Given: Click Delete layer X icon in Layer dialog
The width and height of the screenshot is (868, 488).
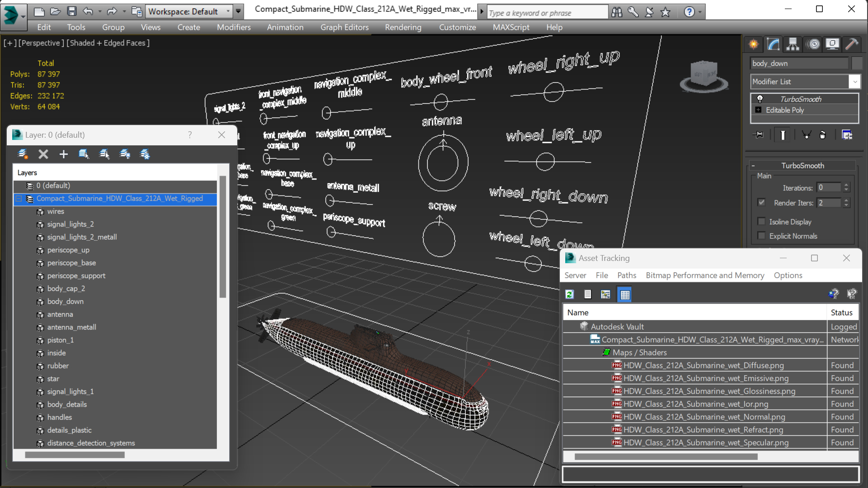Looking at the screenshot, I should (x=43, y=154).
